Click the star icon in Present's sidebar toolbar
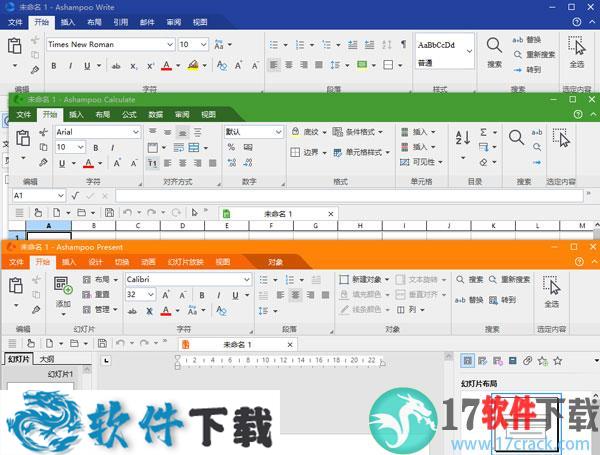The width and height of the screenshot is (600, 455). (558, 360)
